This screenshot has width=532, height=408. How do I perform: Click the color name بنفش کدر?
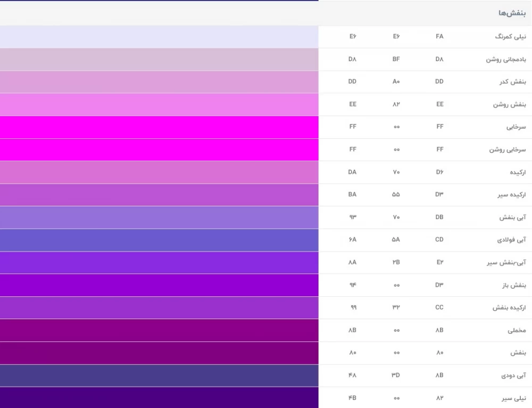(x=512, y=82)
